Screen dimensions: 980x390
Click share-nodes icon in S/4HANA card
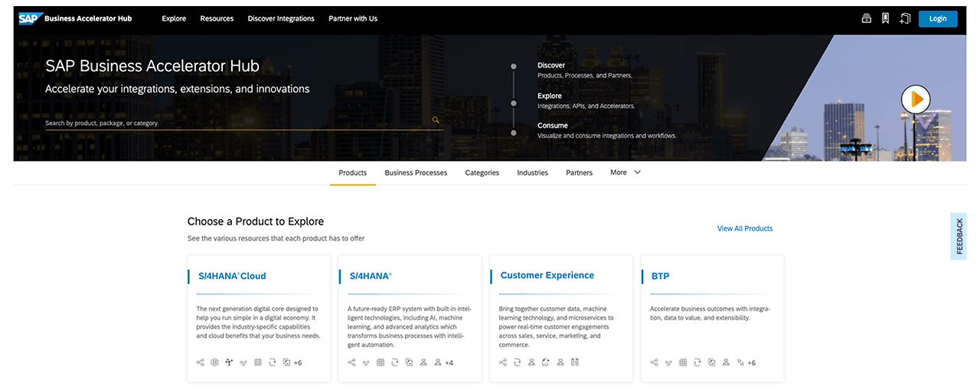pyautogui.click(x=351, y=362)
